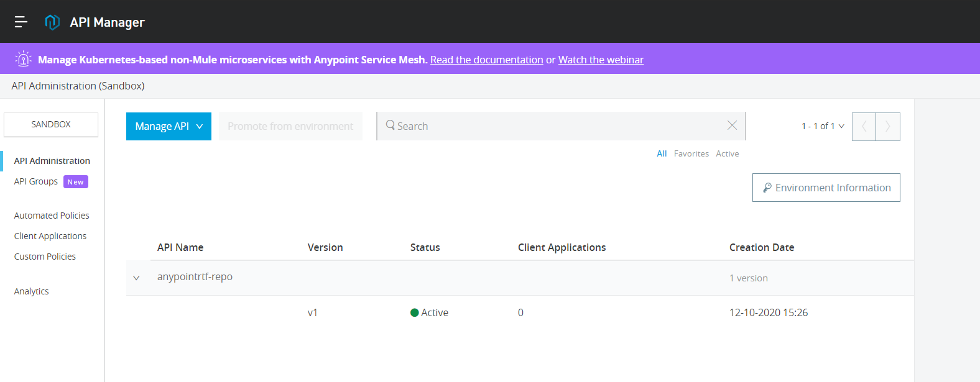This screenshot has height=382, width=980.
Task: Click the siren alert banner icon
Action: coord(23,59)
